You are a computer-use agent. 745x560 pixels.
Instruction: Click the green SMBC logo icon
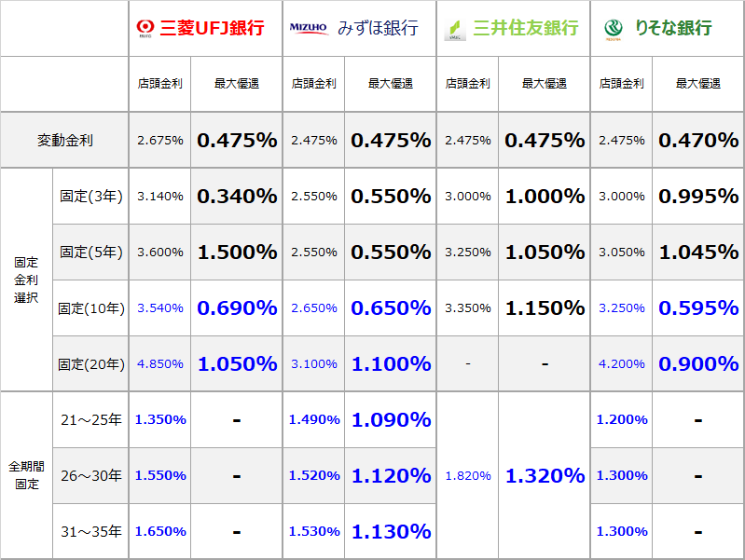(455, 30)
